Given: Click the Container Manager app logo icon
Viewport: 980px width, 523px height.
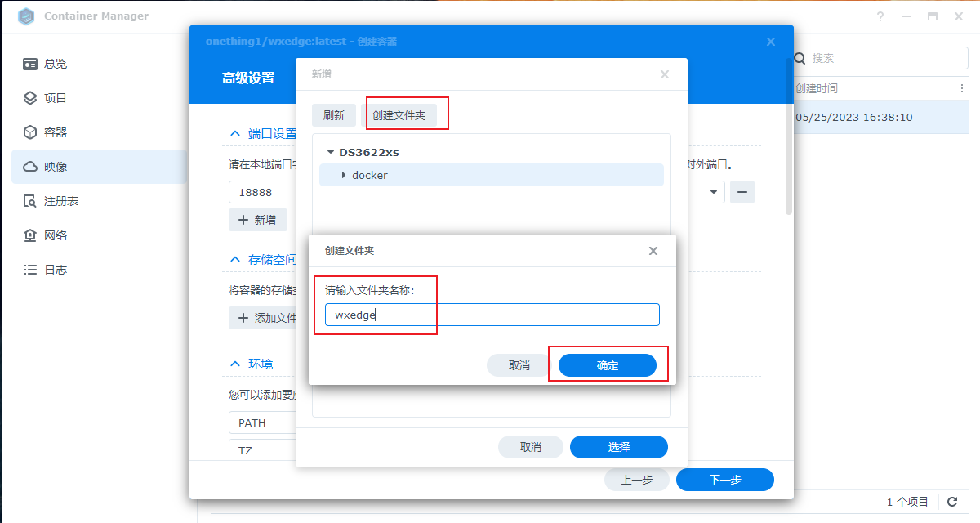Looking at the screenshot, I should click(x=25, y=16).
